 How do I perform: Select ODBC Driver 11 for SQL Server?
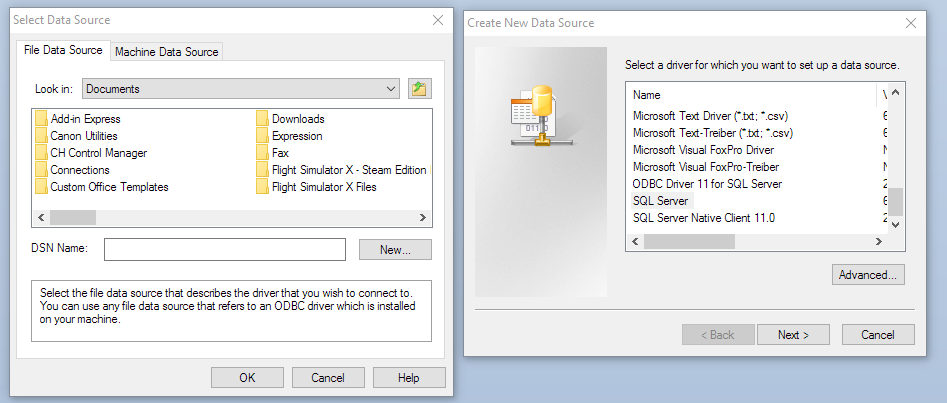[x=707, y=184]
